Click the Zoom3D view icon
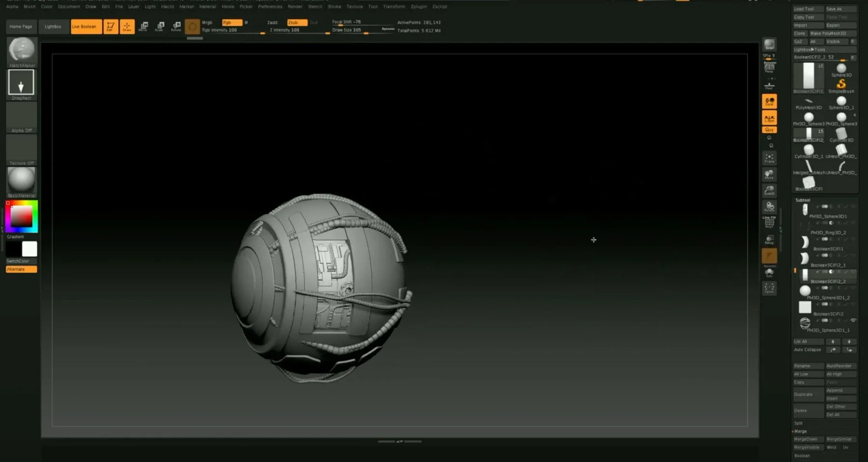The height and width of the screenshot is (462, 868). coord(769,190)
